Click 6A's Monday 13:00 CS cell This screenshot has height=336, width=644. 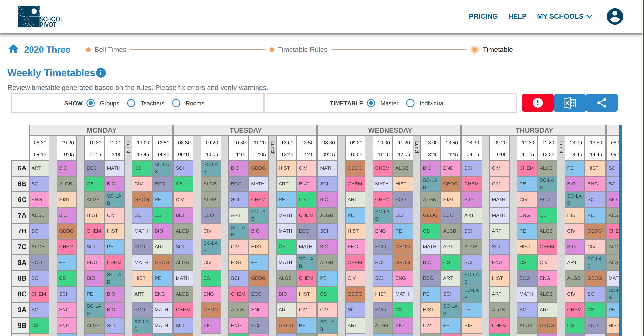(x=142, y=168)
